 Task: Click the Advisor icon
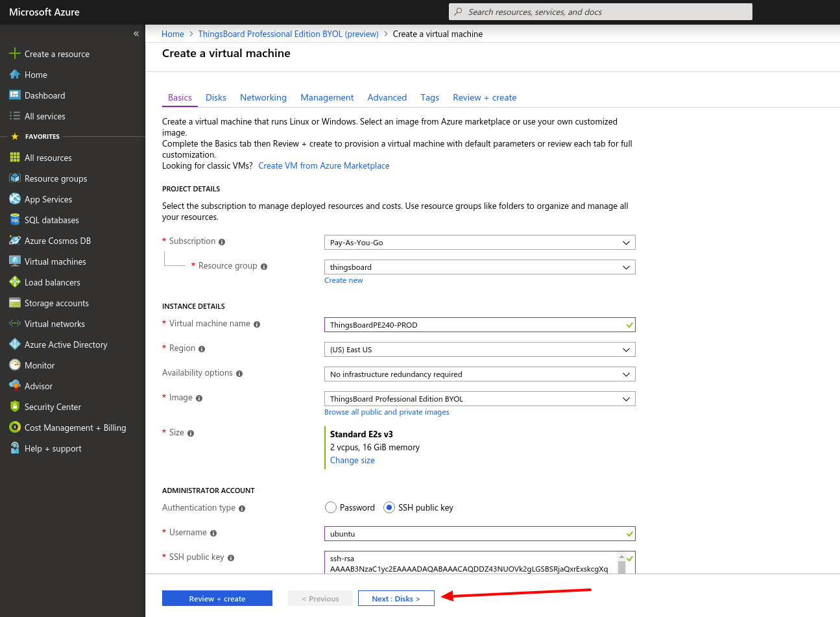tap(14, 386)
